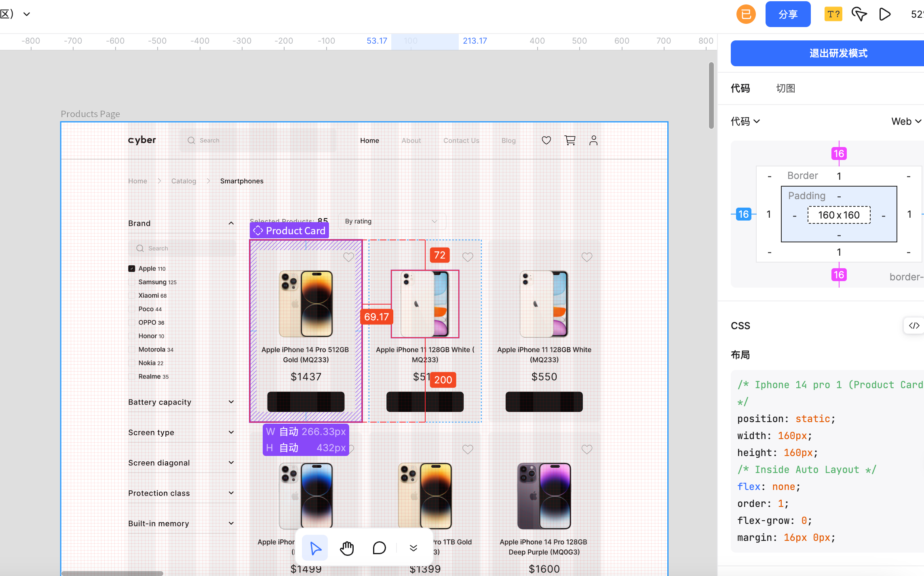The height and width of the screenshot is (576, 924).
Task: Click the wishlist heart icon in header
Action: [x=546, y=140]
